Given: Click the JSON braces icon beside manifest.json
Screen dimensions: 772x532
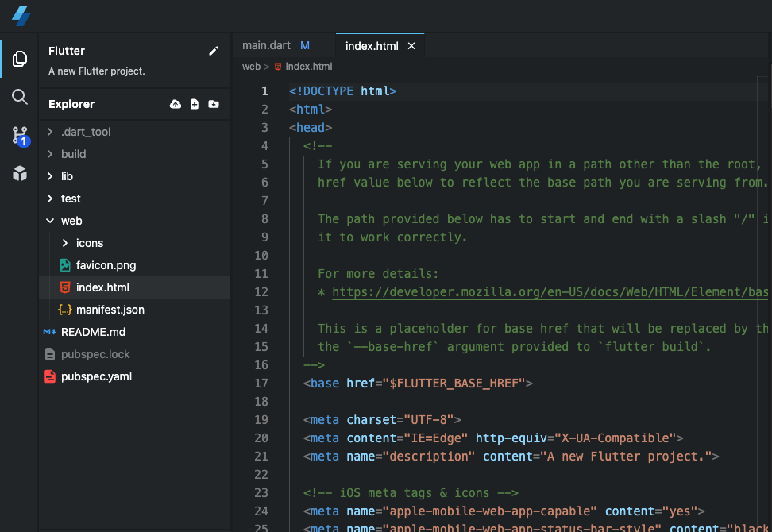Looking at the screenshot, I should (x=65, y=310).
